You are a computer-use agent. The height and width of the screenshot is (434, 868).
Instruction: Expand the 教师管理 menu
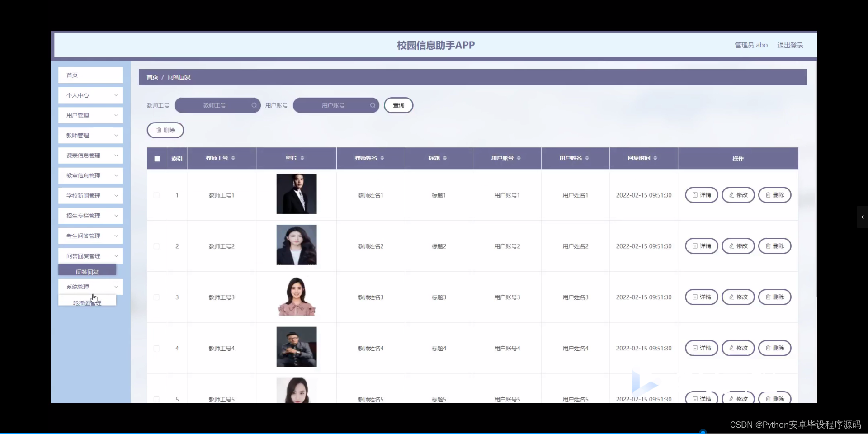tap(90, 135)
